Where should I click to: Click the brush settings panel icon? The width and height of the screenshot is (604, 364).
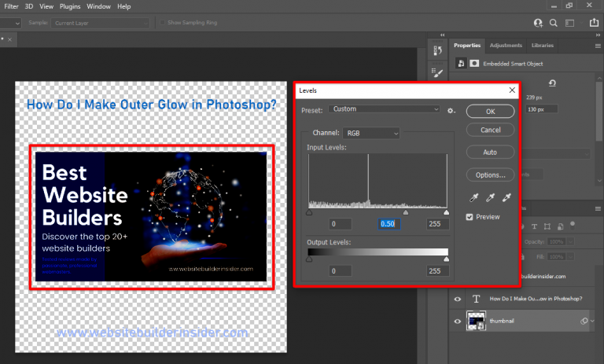click(439, 74)
